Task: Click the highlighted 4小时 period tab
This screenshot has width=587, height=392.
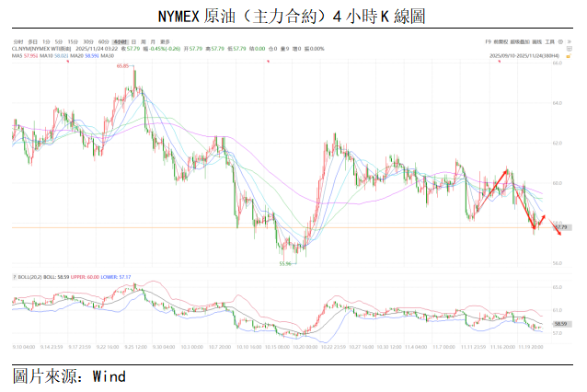Action: (x=120, y=42)
